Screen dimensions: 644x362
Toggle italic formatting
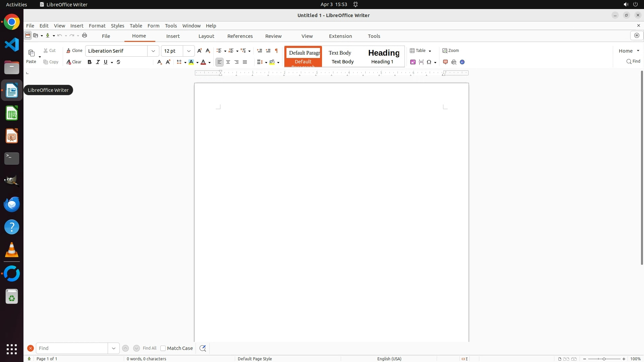tap(98, 62)
